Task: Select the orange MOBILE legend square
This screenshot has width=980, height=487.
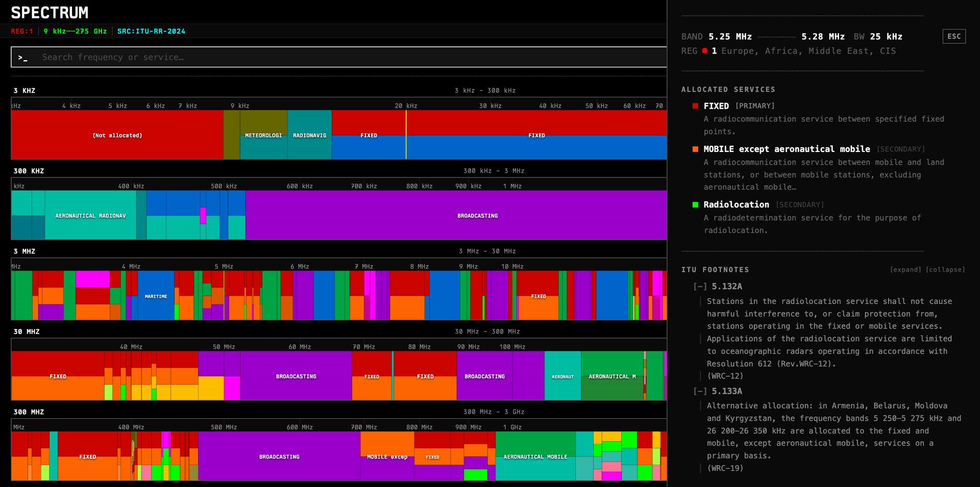Action: pos(696,149)
